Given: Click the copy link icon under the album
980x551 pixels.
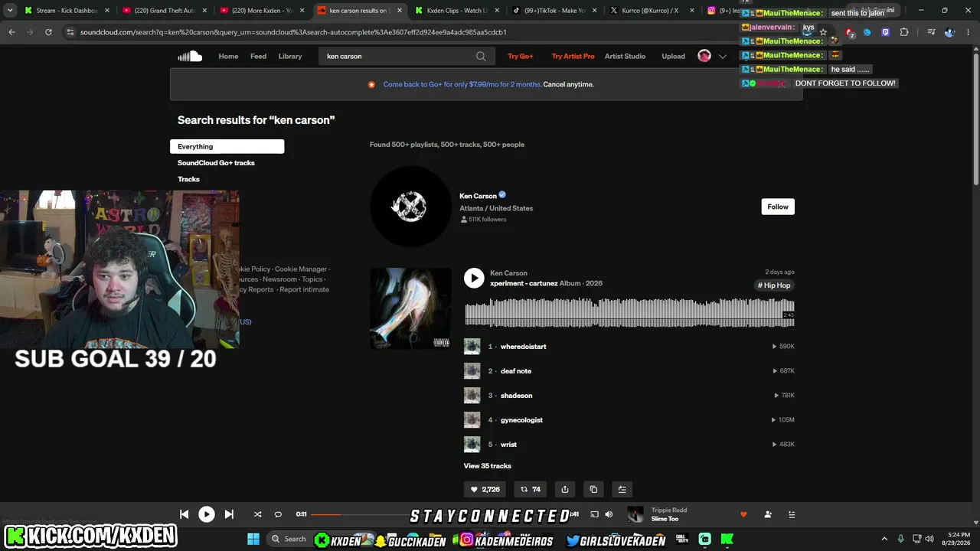Looking at the screenshot, I should (x=593, y=489).
